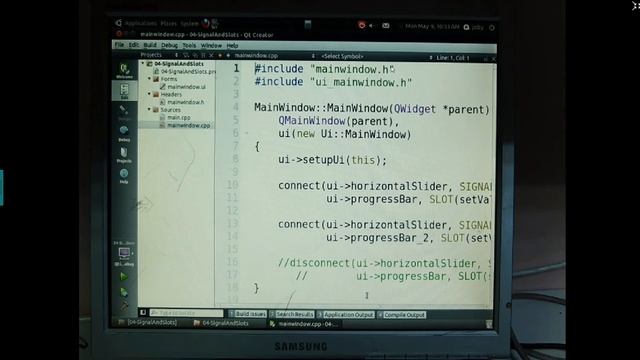Viewport: 640px width, 360px height.
Task: Build the project with the hammer icon
Action: (x=124, y=305)
